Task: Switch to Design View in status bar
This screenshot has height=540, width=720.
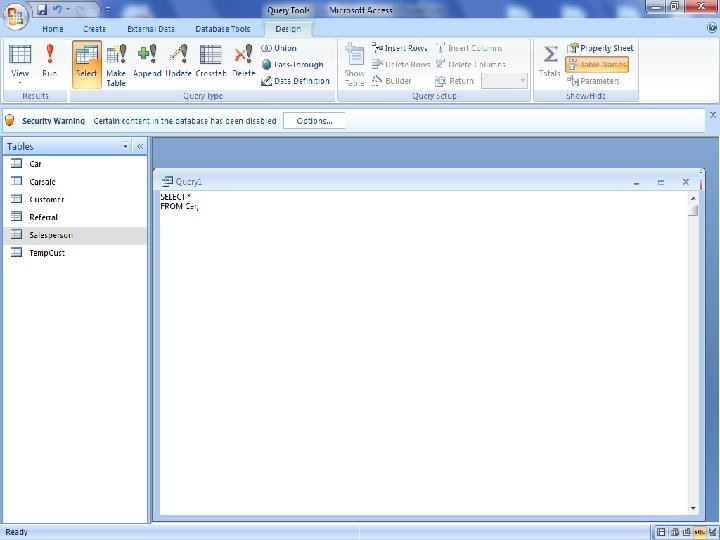Action: pyautogui.click(x=712, y=532)
